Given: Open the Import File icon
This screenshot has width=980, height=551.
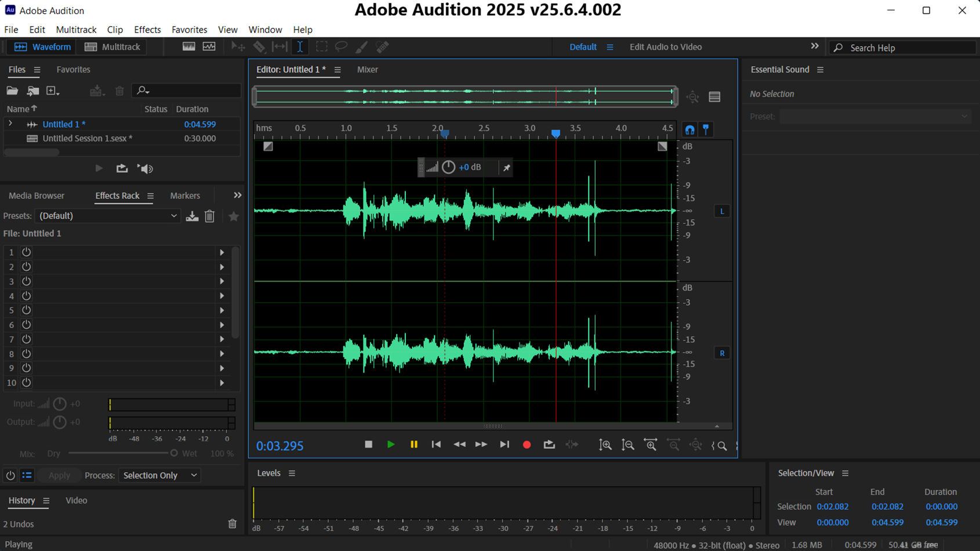Looking at the screenshot, I should click(33, 90).
